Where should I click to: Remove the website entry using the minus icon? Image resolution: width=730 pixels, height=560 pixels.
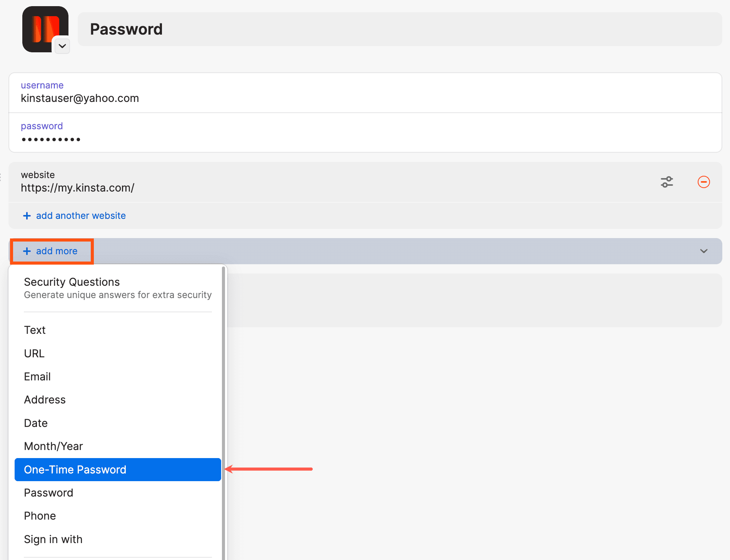[x=704, y=182]
